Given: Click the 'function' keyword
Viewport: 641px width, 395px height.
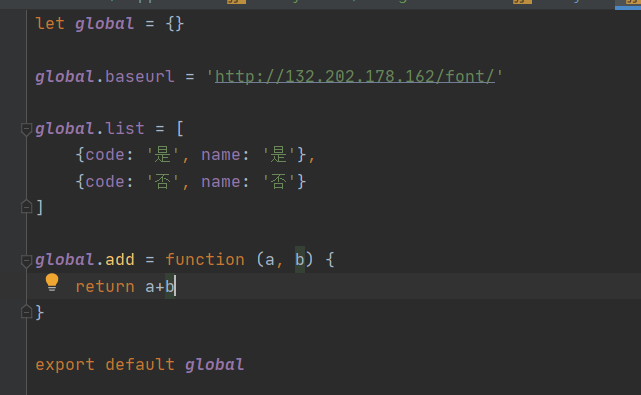Looking at the screenshot, I should click(205, 260).
